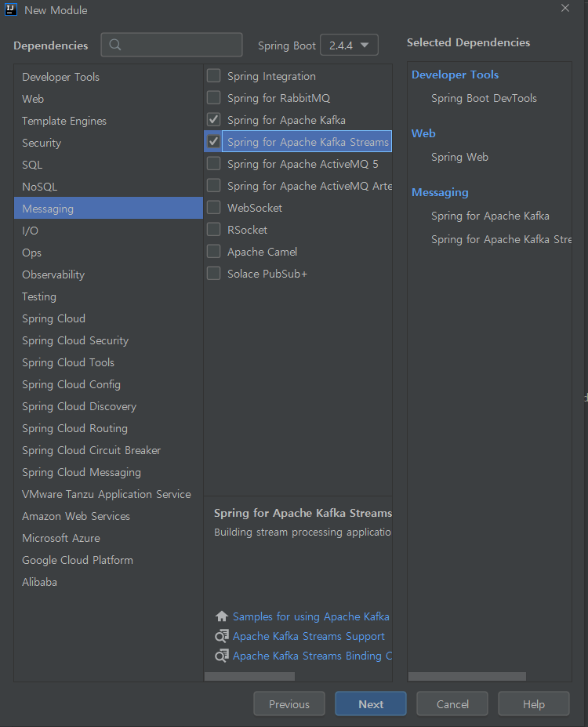This screenshot has width=588, height=727.
Task: Select Spring for Apache Kafka Streams selected entry
Action: [x=501, y=240]
